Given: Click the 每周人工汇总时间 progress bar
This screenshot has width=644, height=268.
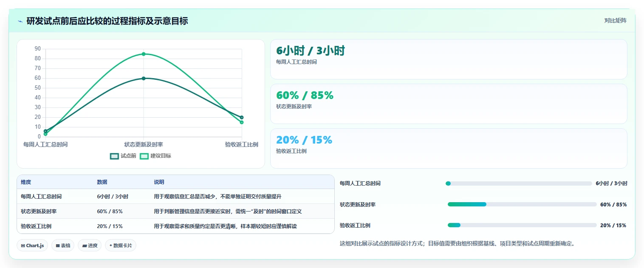Looking at the screenshot, I should tap(519, 183).
